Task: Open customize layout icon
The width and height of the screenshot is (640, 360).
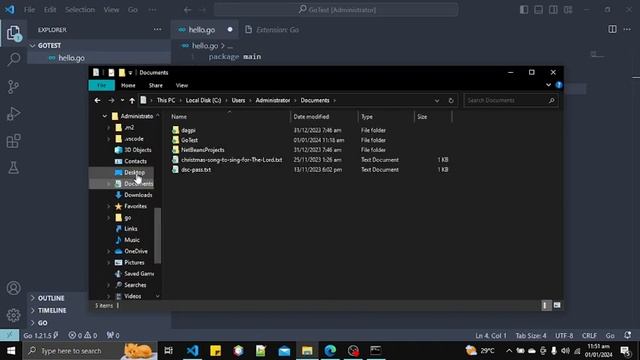Action: point(568,10)
